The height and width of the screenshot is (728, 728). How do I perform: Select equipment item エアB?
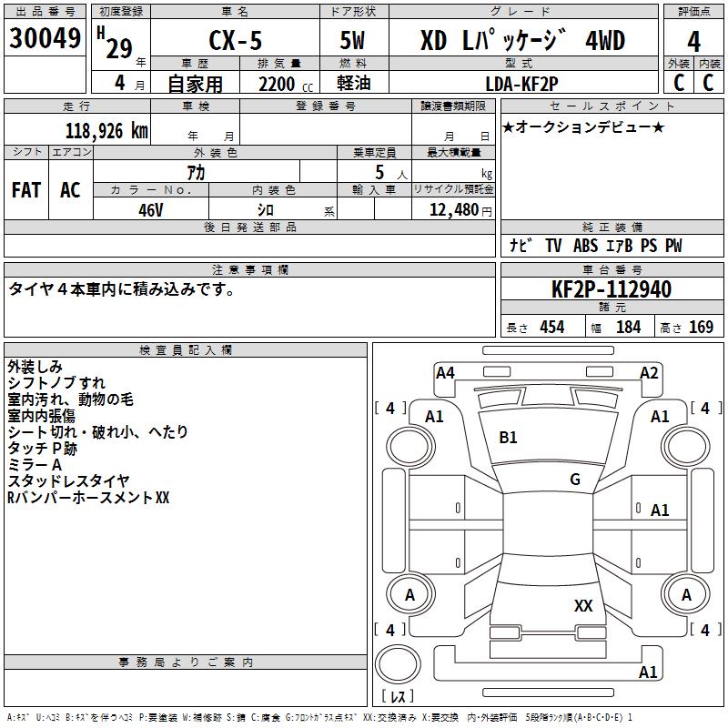click(619, 246)
